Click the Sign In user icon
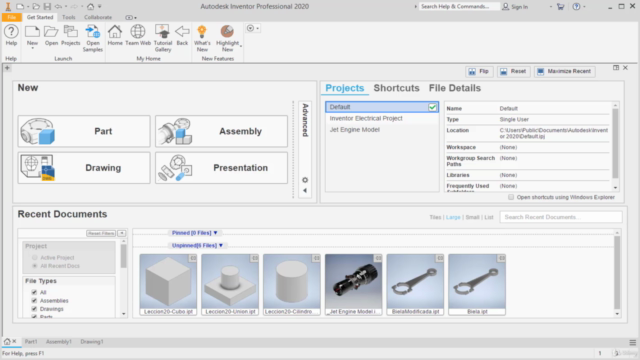The width and height of the screenshot is (640, 360). pyautogui.click(x=506, y=7)
